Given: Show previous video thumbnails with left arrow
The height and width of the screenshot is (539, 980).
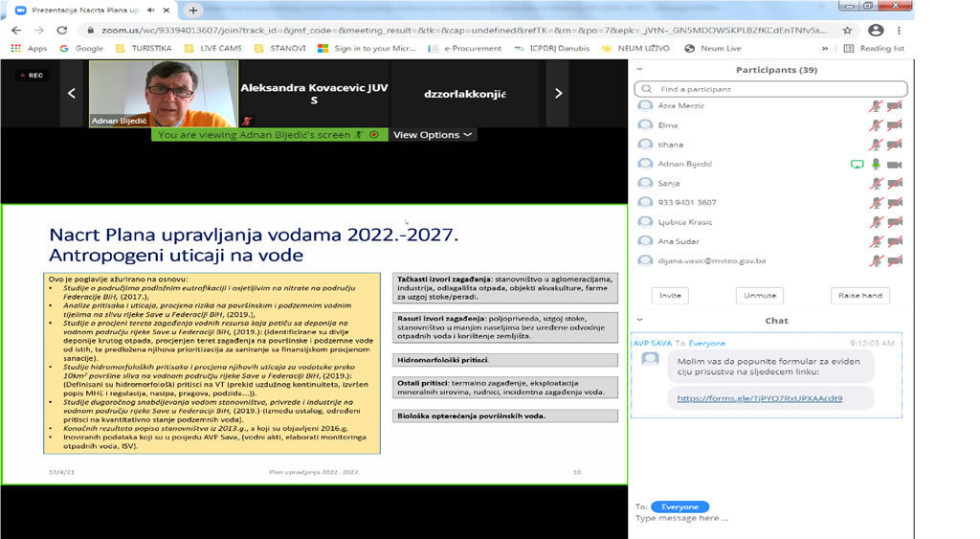Looking at the screenshot, I should [x=72, y=94].
